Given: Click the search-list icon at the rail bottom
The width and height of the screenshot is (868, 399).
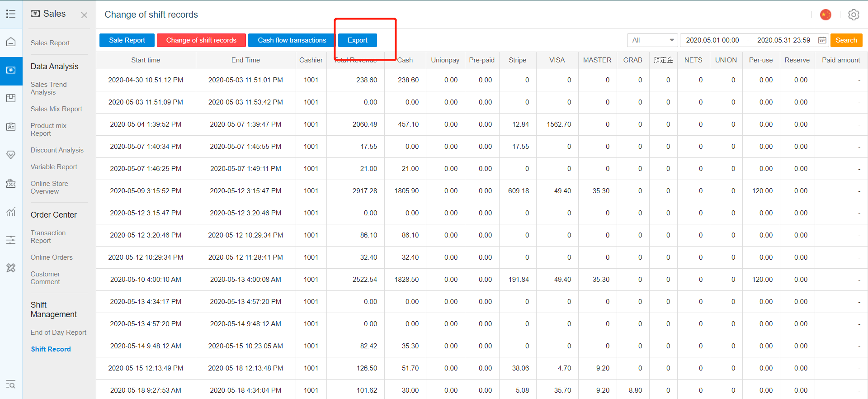Looking at the screenshot, I should (11, 385).
